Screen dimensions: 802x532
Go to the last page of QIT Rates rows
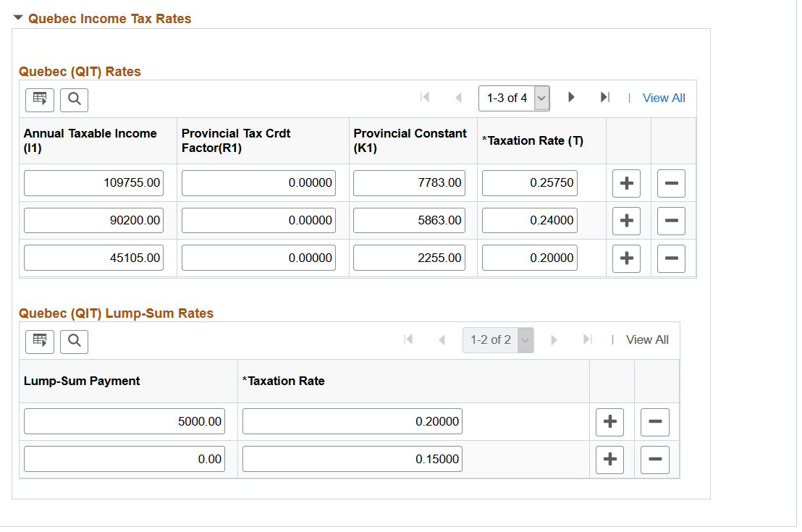click(x=605, y=98)
